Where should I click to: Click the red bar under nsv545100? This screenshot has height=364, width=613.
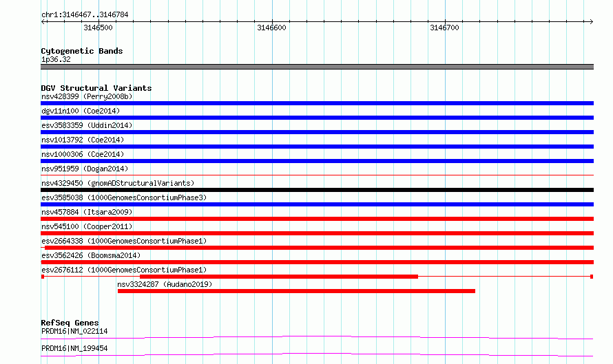point(317,233)
